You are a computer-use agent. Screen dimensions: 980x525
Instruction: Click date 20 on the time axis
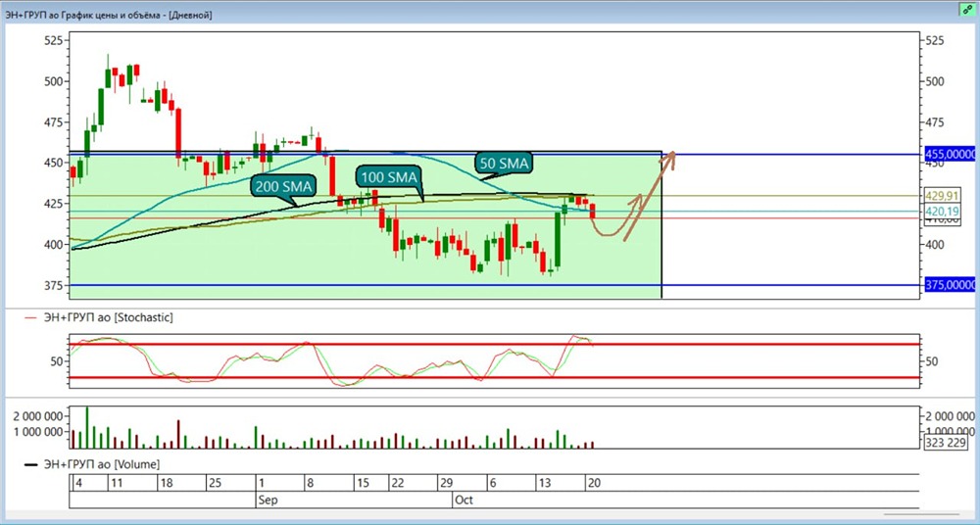(x=594, y=484)
